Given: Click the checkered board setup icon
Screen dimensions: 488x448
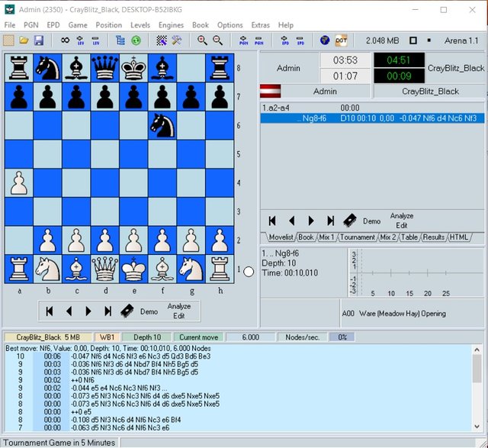Looking at the screenshot, I should pos(162,40).
